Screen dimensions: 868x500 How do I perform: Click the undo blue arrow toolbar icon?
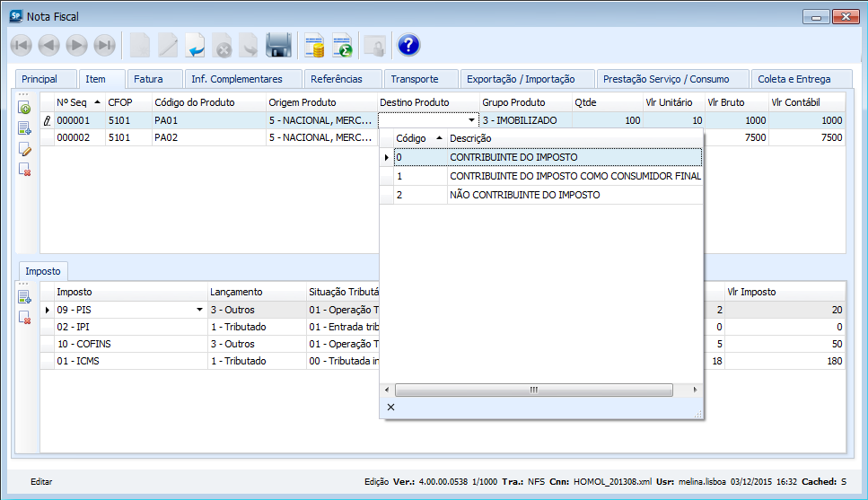point(195,45)
